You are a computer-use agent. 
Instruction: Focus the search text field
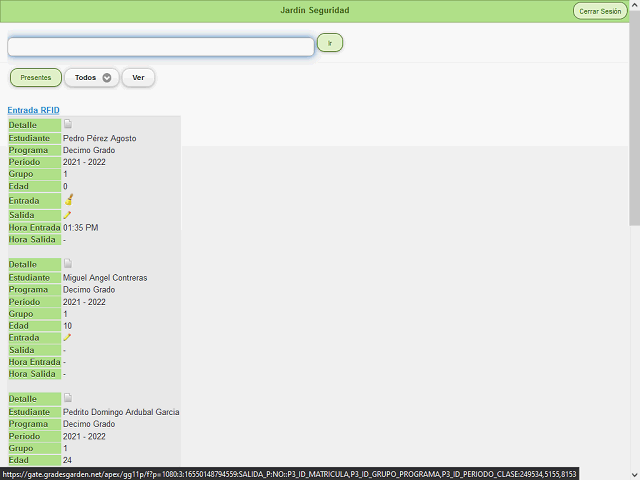pos(161,47)
